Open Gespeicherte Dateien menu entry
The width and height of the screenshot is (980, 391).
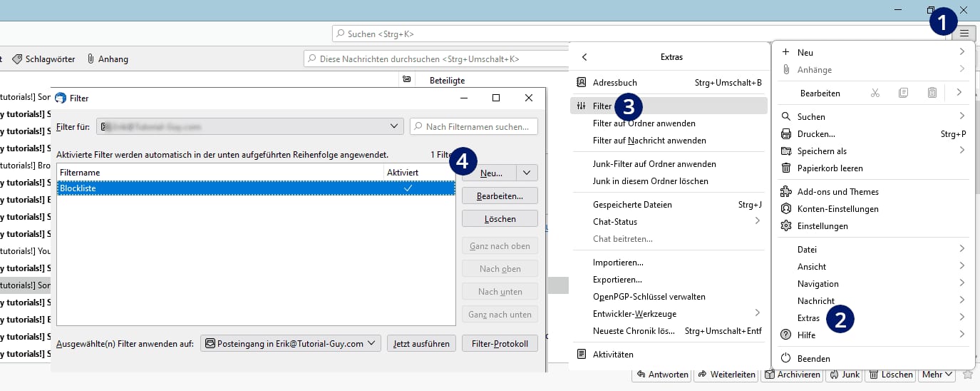point(669,204)
